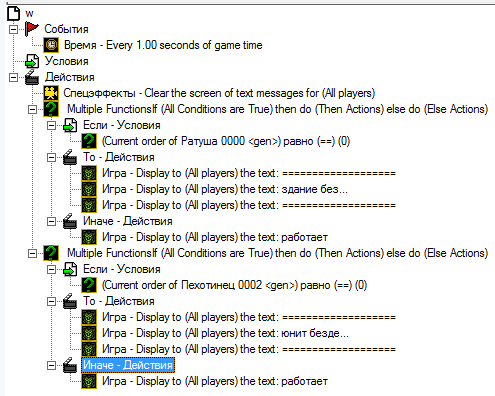Select the работает row under unhighlighted Иначе - Действия
Viewport: 495px width, 396px height.
click(x=215, y=237)
